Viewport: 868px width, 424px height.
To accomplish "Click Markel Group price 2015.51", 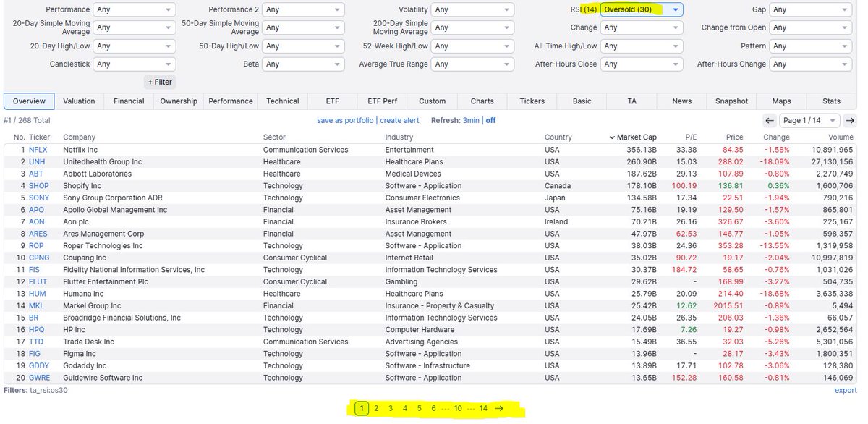I will pyautogui.click(x=727, y=306).
